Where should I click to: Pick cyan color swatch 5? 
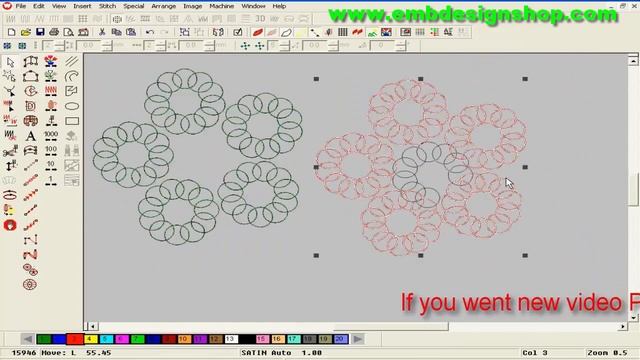point(106,339)
